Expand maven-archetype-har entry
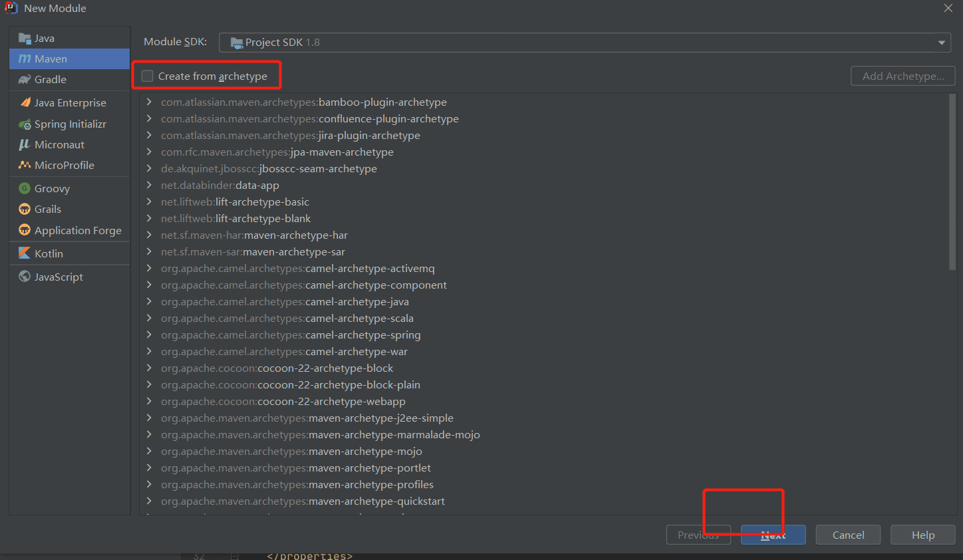Image resolution: width=963 pixels, height=560 pixels. (149, 235)
